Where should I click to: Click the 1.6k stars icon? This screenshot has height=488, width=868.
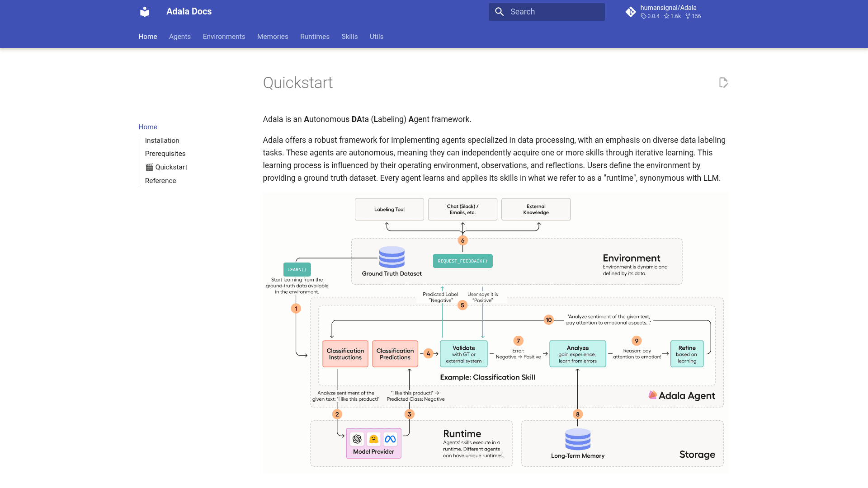point(666,16)
